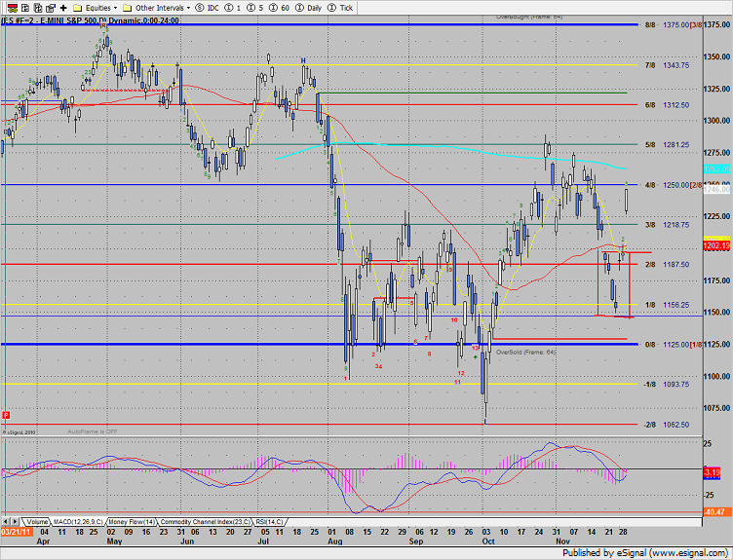Click the third toolbar cascade windows icon
Viewport: 733px width, 560px height.
38,8
